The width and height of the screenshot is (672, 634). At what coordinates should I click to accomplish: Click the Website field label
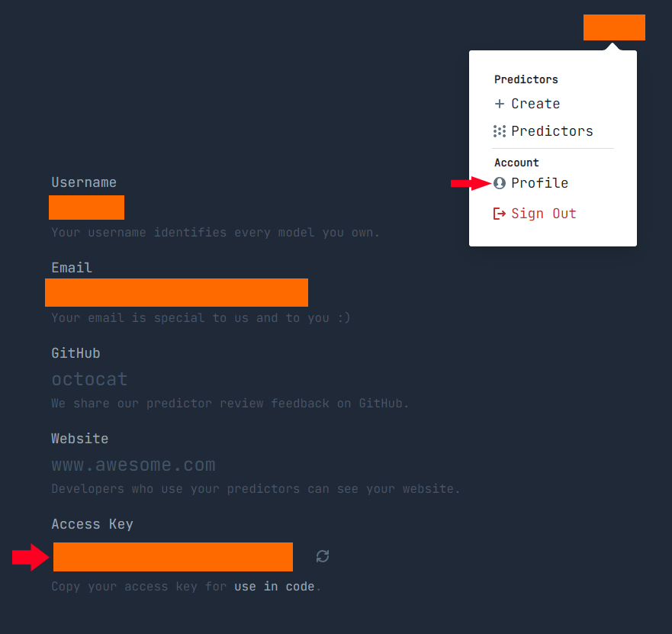tap(80, 439)
